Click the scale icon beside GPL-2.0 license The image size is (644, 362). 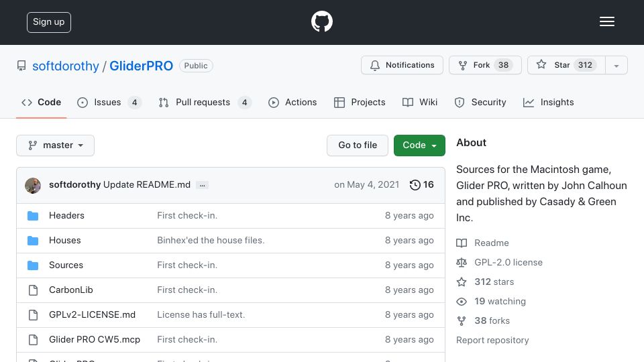point(462,262)
